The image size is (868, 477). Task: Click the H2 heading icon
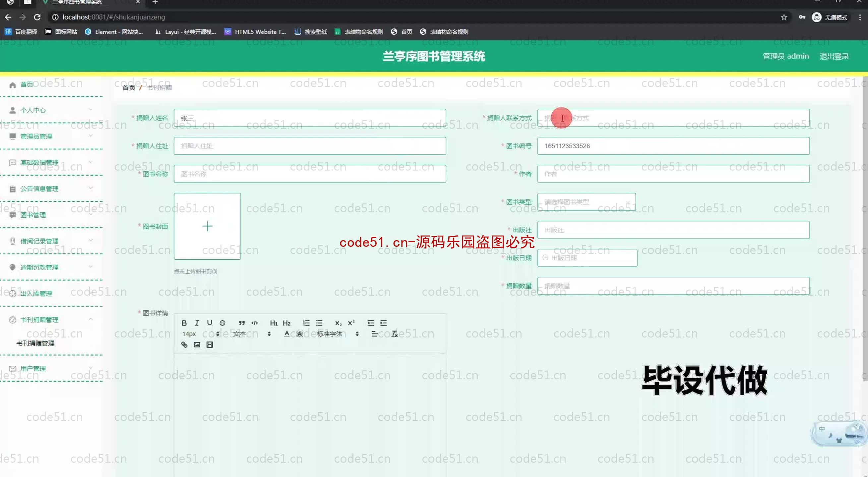click(x=286, y=323)
